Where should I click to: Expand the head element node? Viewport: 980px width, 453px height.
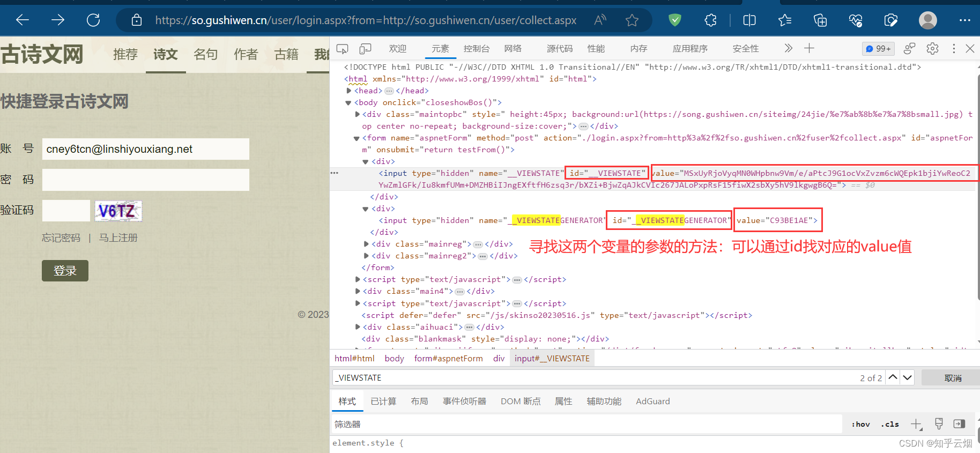coord(348,91)
